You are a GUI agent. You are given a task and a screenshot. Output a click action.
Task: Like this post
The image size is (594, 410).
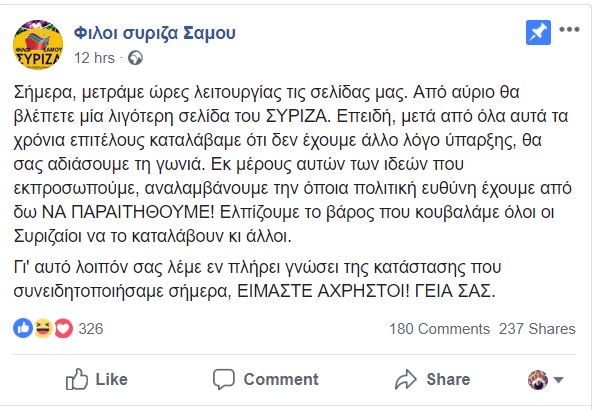pos(97,379)
